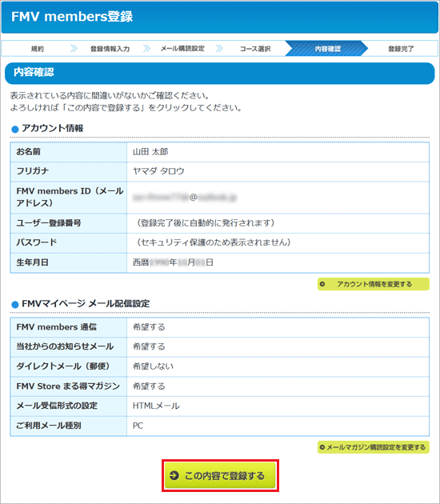Click arrow icon on アカウント情報を変更する
The image size is (440, 504).
(x=322, y=284)
